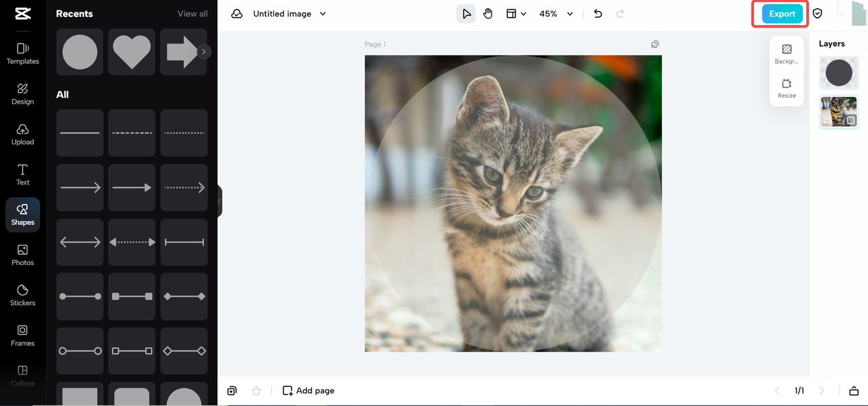Insert the recent heart shape

(x=132, y=52)
